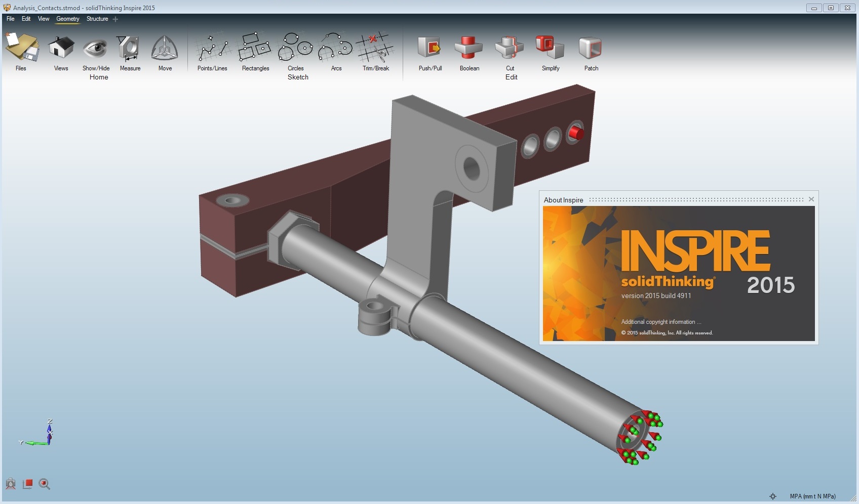Viewport: 859px width, 504px height.
Task: Switch to the Structure ribbon tab
Action: tap(97, 19)
